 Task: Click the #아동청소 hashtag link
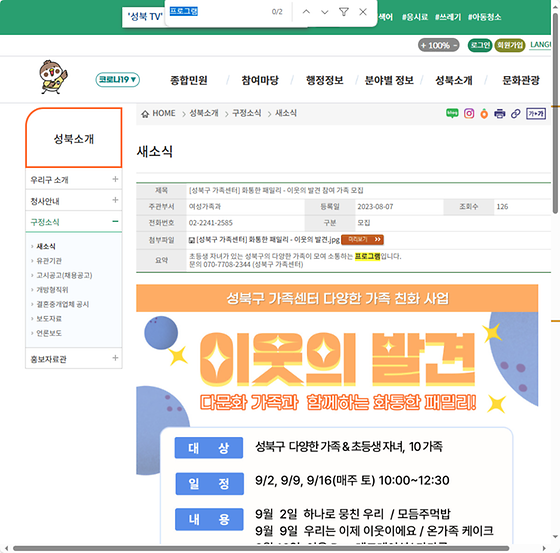484,17
